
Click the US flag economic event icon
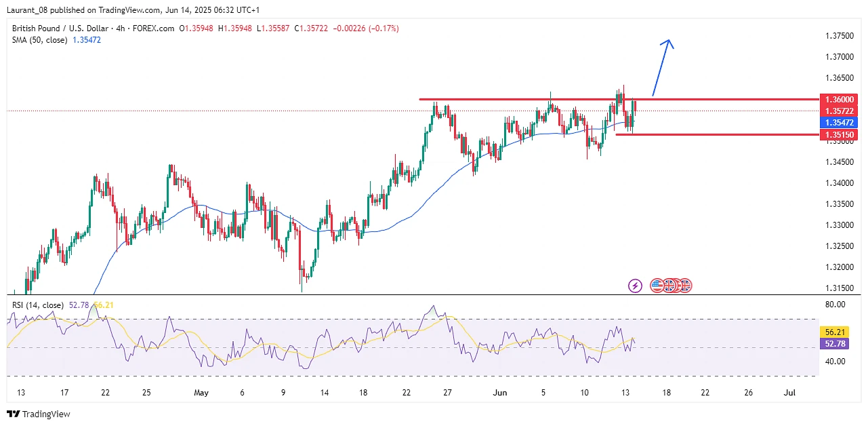pyautogui.click(x=657, y=286)
